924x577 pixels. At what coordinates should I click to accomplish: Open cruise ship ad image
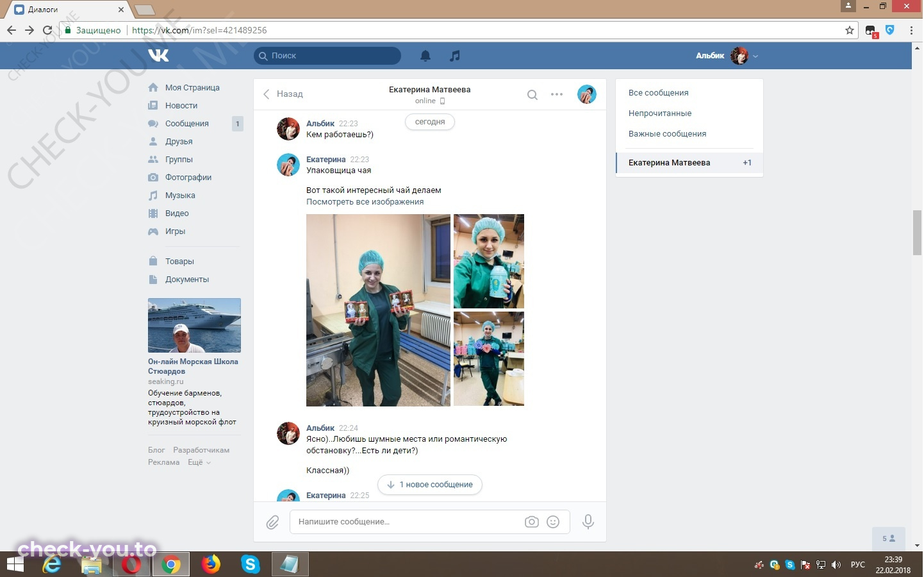point(194,325)
